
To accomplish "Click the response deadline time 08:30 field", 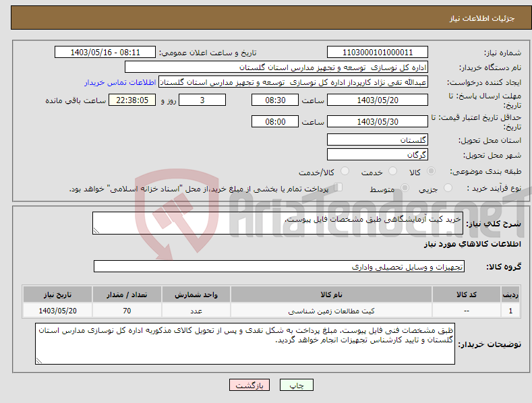I will 275,100.
